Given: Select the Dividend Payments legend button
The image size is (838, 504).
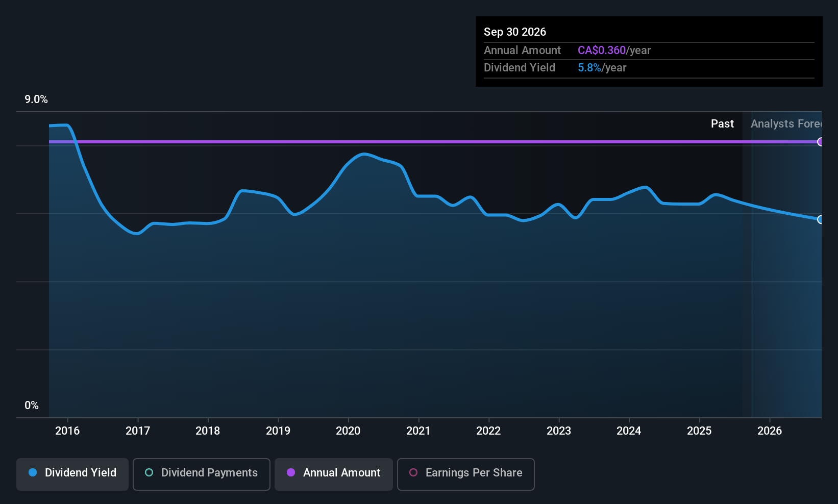Looking at the screenshot, I should coord(201,473).
